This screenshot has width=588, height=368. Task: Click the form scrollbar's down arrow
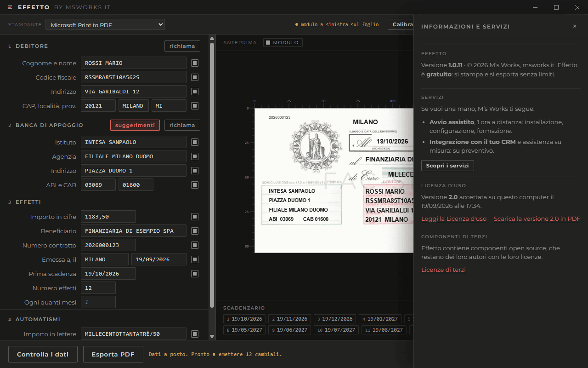[x=212, y=337]
